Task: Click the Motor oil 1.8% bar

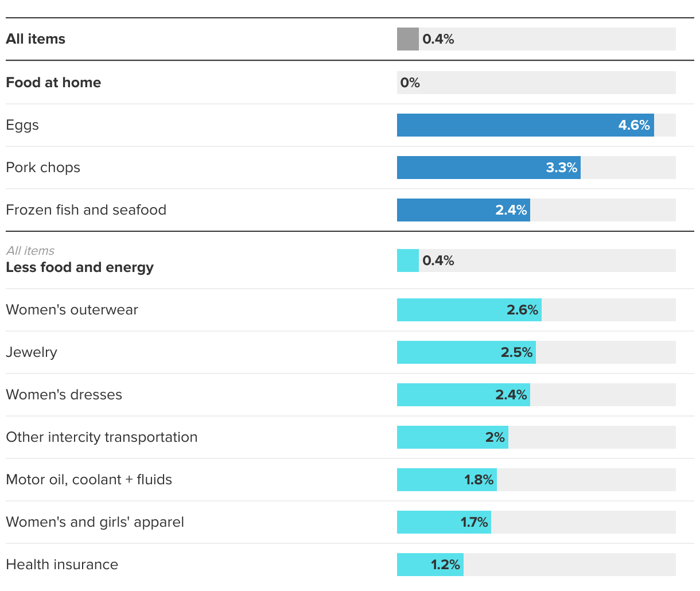Action: click(x=446, y=480)
